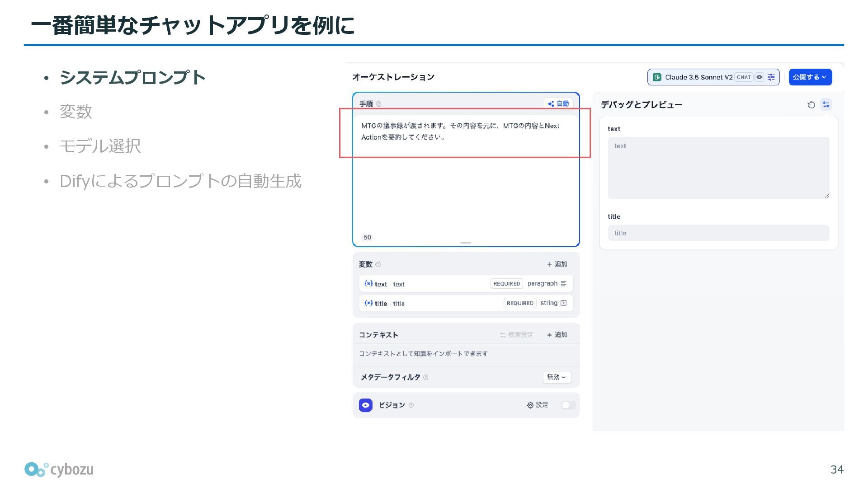Click the システムプロンプト bullet text
Image resolution: width=868 pixels, height=488 pixels.
coord(133,77)
